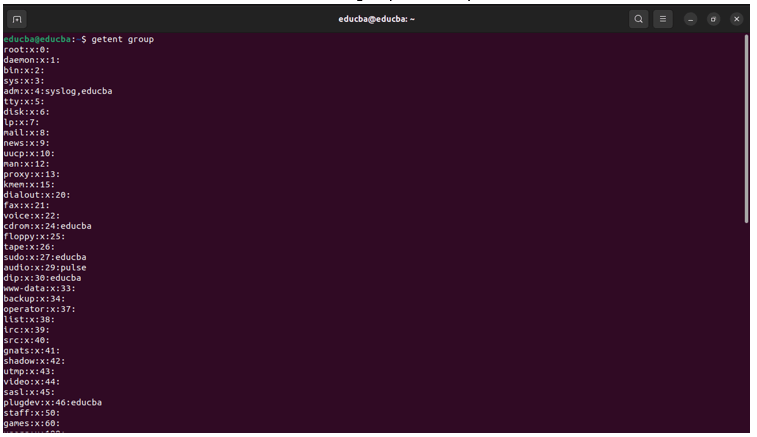Select the line 'sasl:x:45:'
This screenshot has width=757, height=437.
tap(29, 392)
